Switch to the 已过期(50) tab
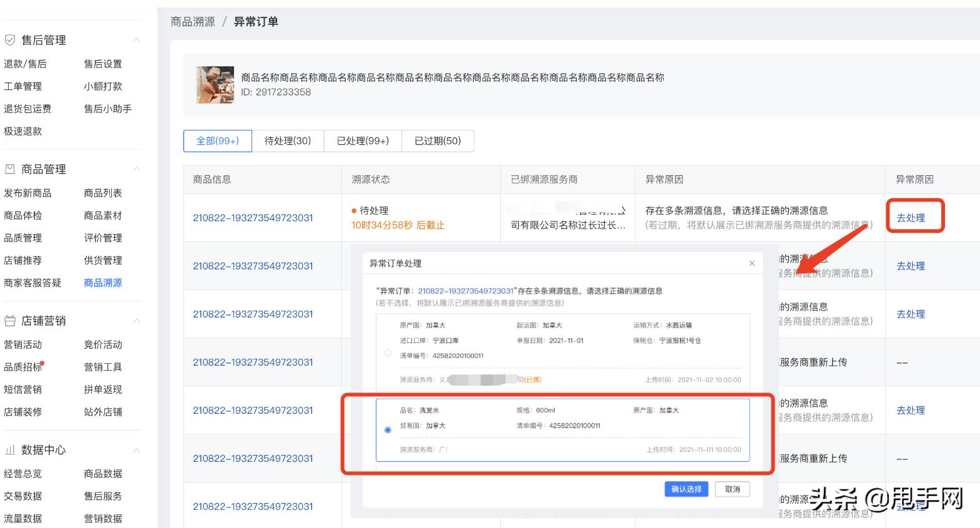The image size is (980, 528). [x=438, y=141]
